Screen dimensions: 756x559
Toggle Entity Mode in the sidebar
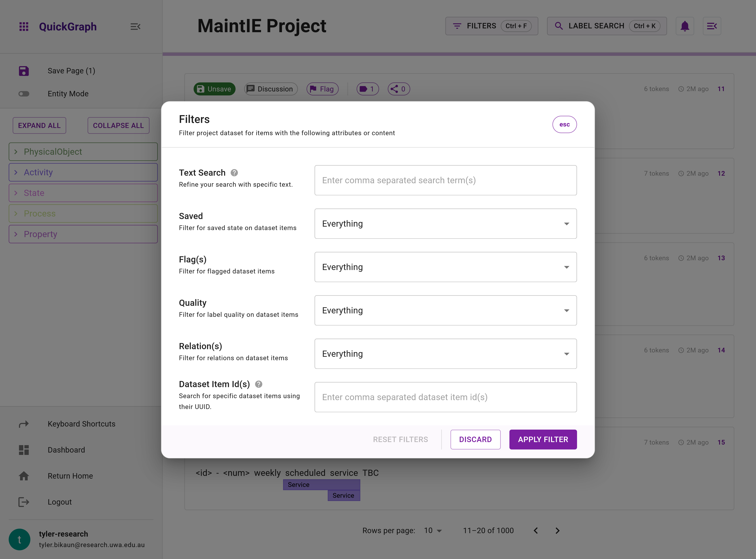coord(24,94)
